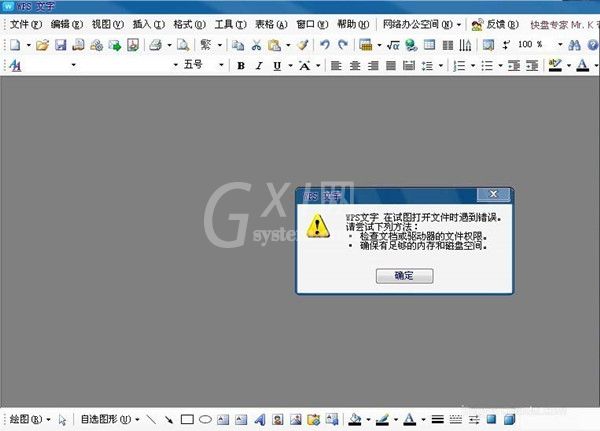The height and width of the screenshot is (431, 600).
Task: Open the 繁 Chinese conversion dropdown
Action: pyautogui.click(x=220, y=45)
